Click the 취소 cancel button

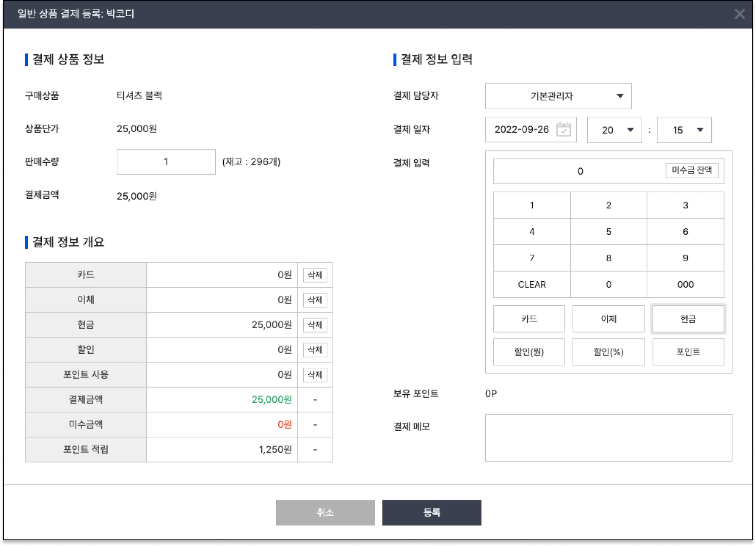325,512
